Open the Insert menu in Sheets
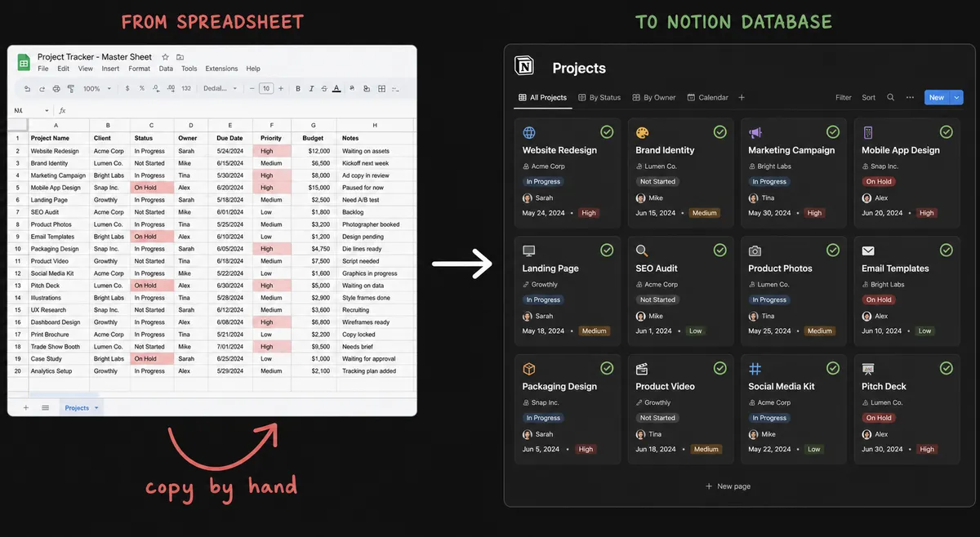This screenshot has height=537, width=980. point(110,69)
